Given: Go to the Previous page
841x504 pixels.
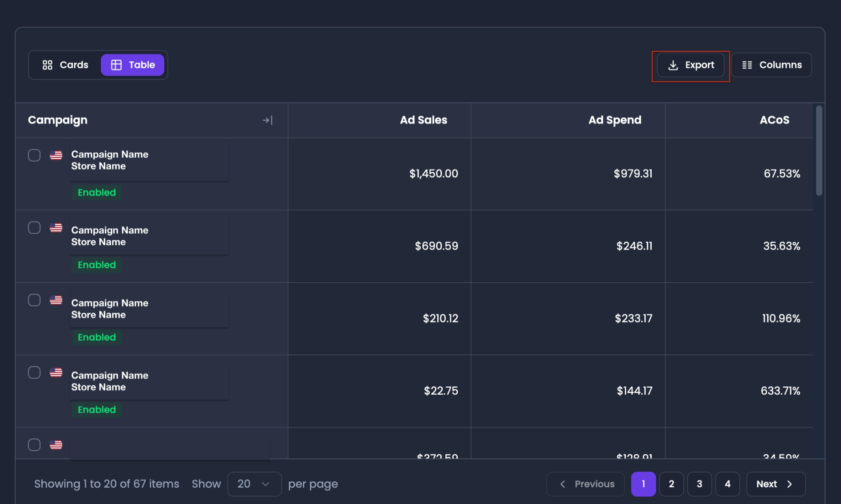Looking at the screenshot, I should pos(585,484).
